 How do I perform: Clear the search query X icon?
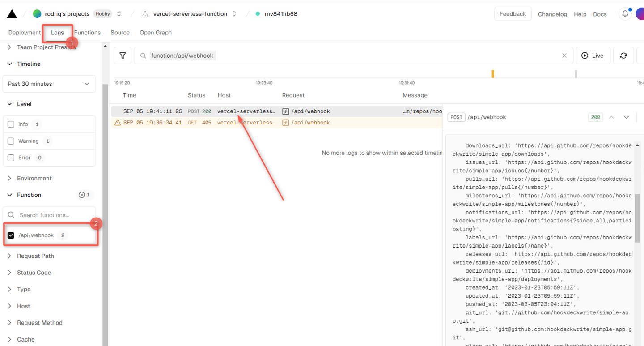pyautogui.click(x=564, y=56)
